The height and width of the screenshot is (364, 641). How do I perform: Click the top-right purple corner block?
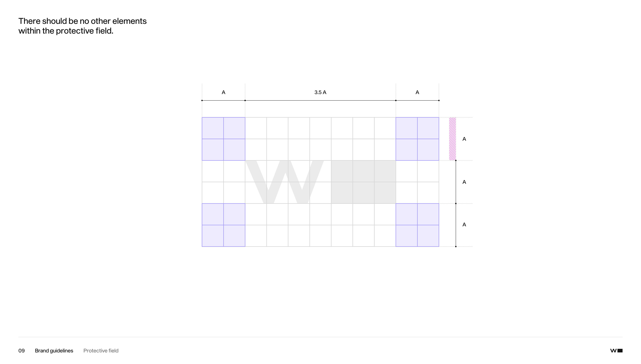point(417,139)
